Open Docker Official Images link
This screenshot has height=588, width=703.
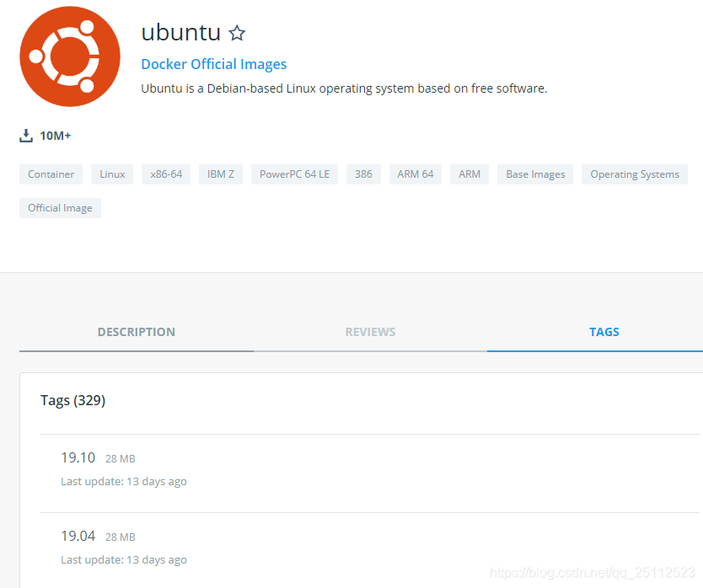214,64
